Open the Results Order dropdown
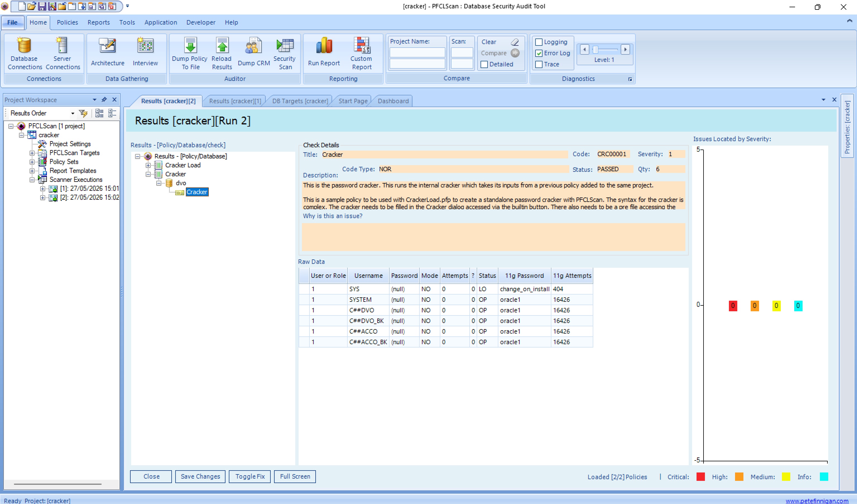Viewport: 857px width, 504px height. tap(73, 113)
